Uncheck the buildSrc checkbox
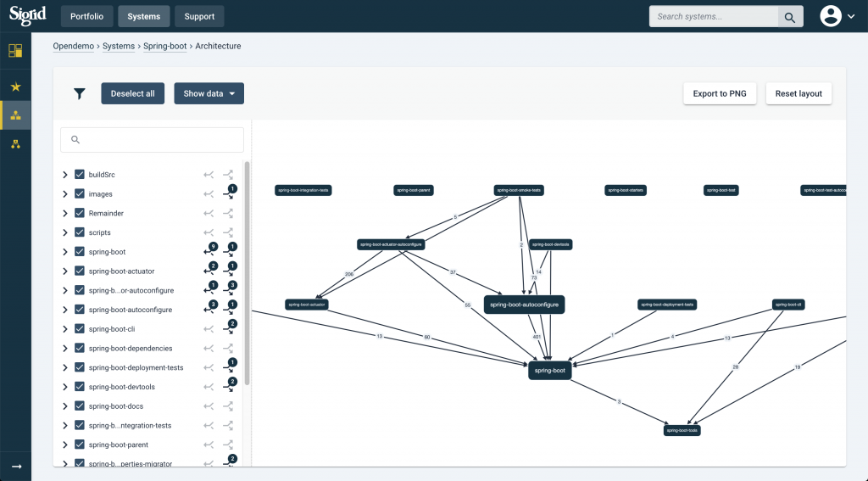Screen dimensions: 868x481 [79, 175]
